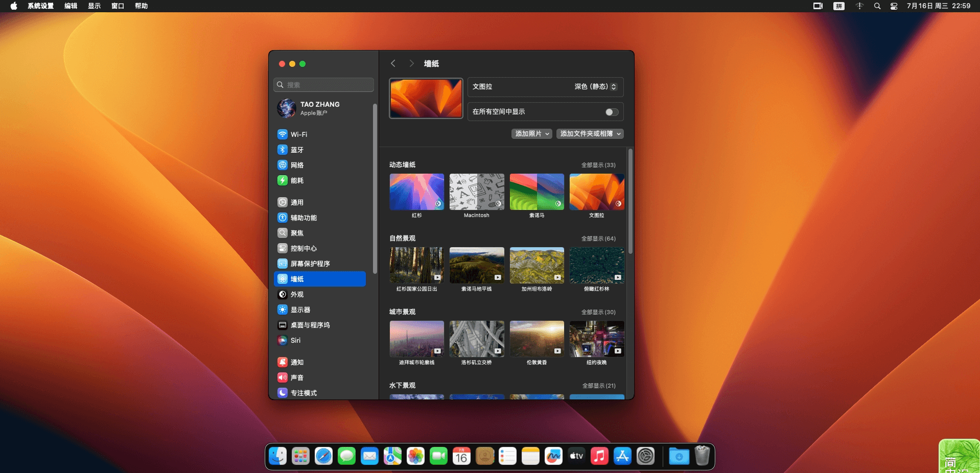Choose the 纽约夜晚 city wallpaper
Viewport: 980px width, 473px height.
coord(596,339)
